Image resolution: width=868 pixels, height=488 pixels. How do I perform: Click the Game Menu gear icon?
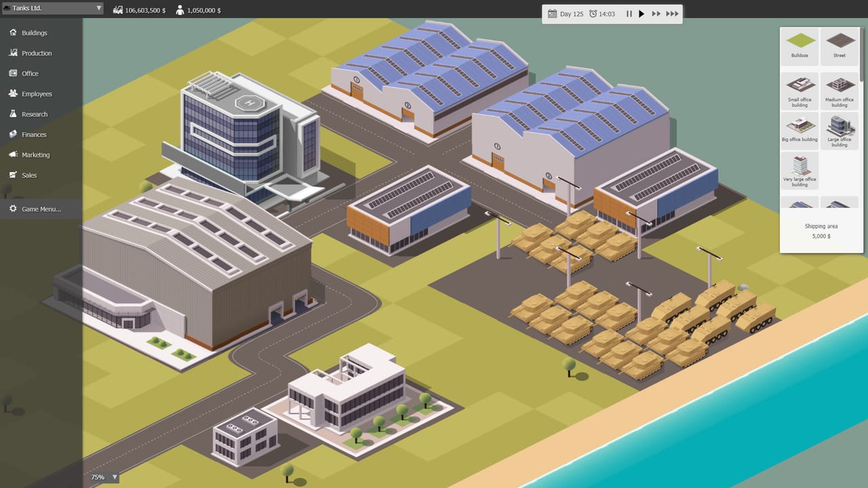(12, 209)
